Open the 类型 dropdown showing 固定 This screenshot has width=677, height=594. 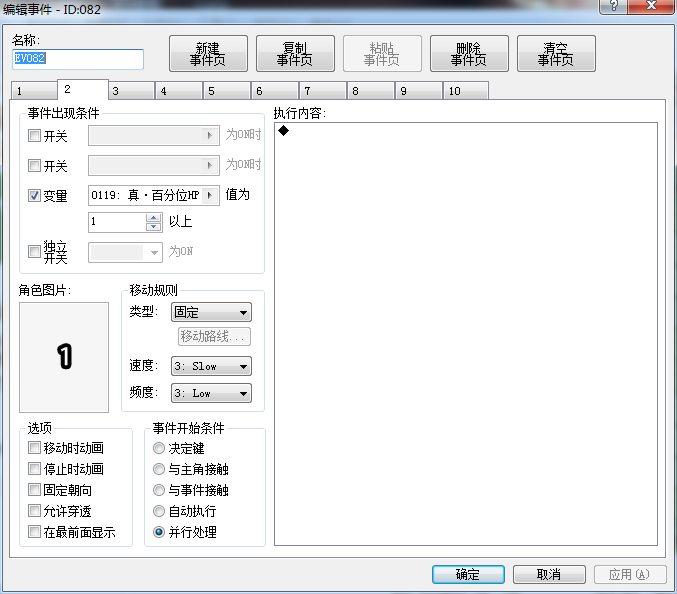click(212, 312)
